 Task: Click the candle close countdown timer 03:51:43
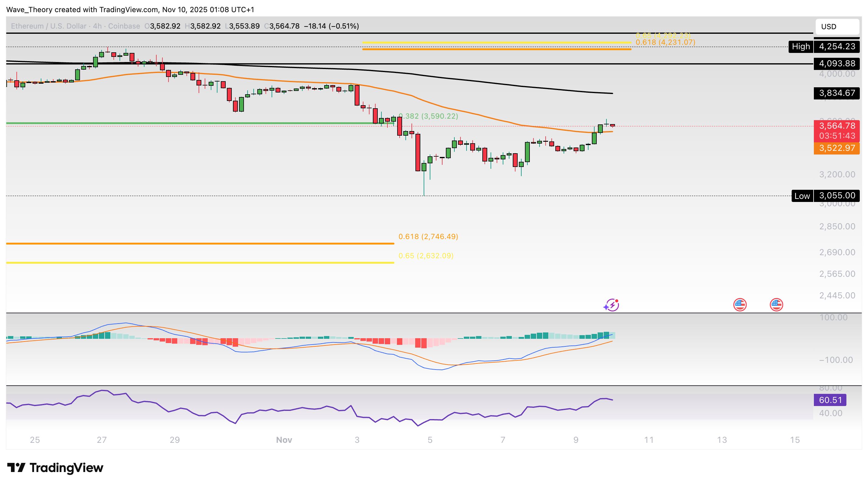(837, 136)
